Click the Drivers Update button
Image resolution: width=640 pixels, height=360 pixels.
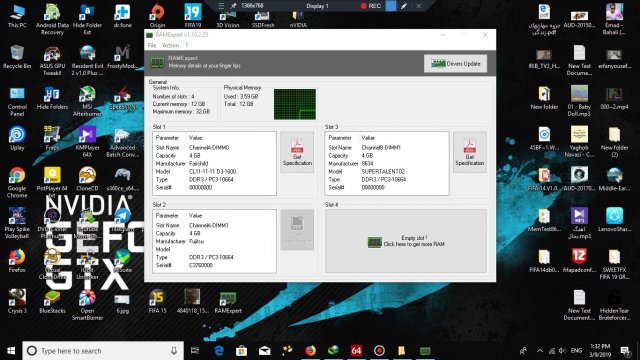tap(455, 64)
